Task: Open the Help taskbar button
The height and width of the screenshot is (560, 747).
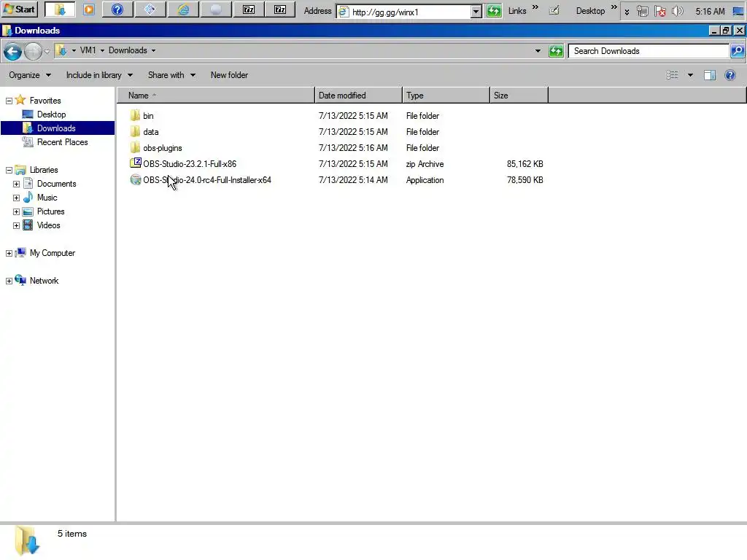Action: click(x=117, y=9)
